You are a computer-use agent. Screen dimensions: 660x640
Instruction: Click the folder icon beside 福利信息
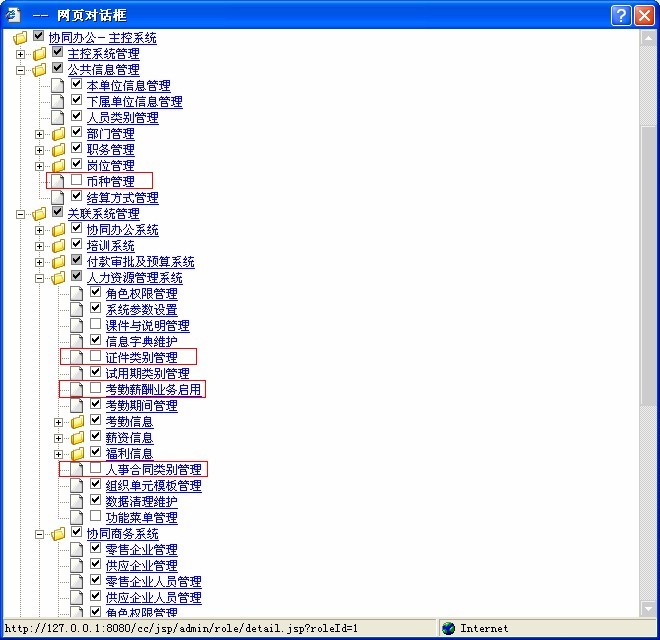click(x=77, y=454)
